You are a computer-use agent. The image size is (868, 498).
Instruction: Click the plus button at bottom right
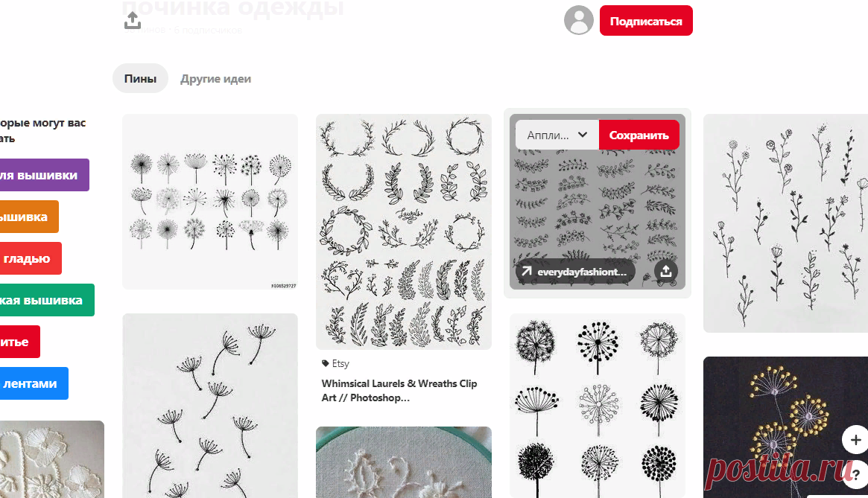pyautogui.click(x=855, y=440)
